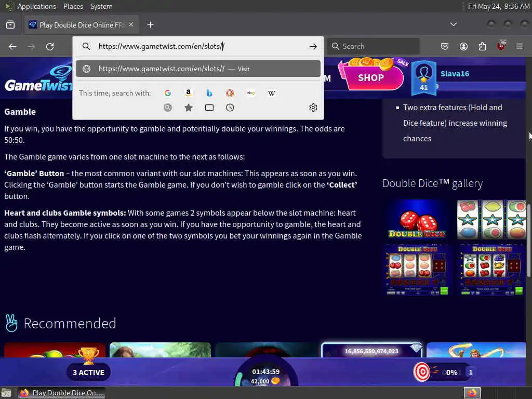This screenshot has height=399, width=532.
Task: Search this time with Amazon
Action: coord(188,93)
